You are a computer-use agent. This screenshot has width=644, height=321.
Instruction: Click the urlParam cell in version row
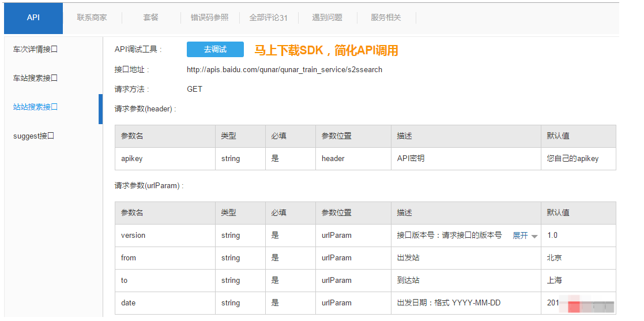[x=353, y=236]
